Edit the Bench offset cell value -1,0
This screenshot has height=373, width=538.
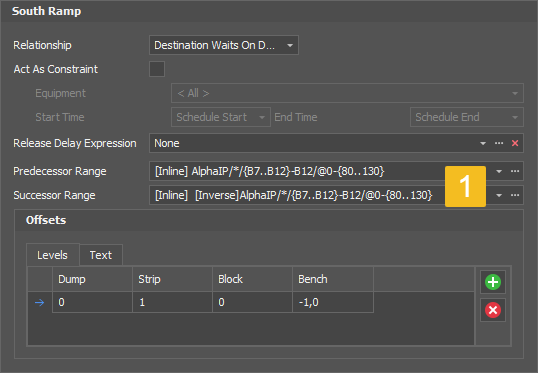pyautogui.click(x=332, y=302)
